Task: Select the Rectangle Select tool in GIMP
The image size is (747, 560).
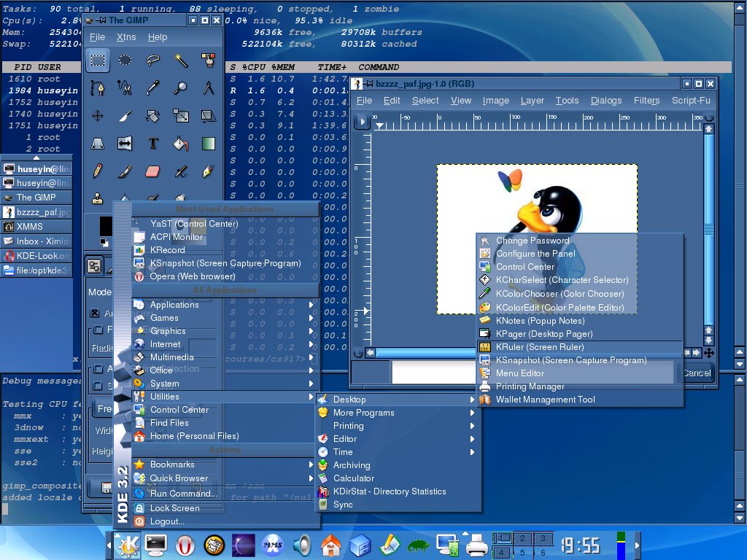Action: (x=98, y=61)
